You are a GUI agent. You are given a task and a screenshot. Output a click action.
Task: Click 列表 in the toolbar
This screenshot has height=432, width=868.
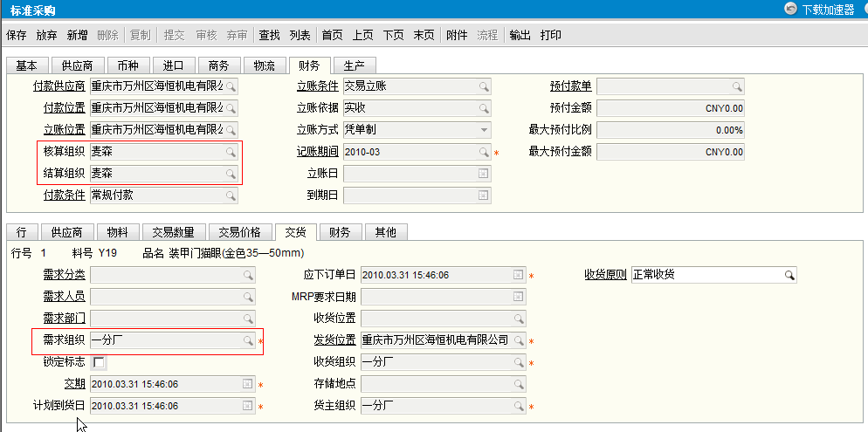[x=300, y=36]
